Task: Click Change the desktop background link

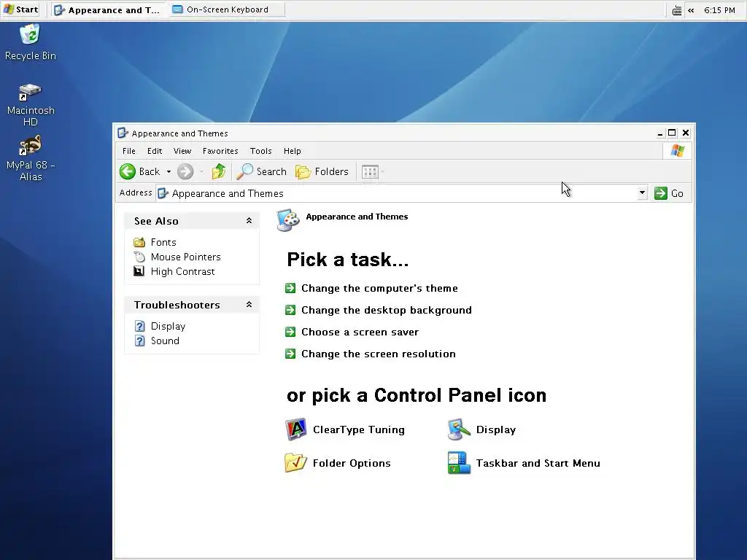Action: [387, 310]
